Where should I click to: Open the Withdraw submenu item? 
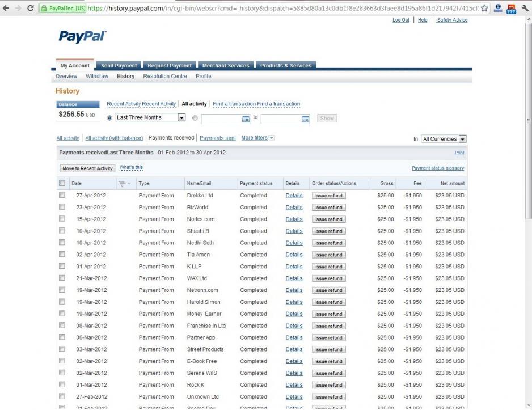pyautogui.click(x=97, y=77)
